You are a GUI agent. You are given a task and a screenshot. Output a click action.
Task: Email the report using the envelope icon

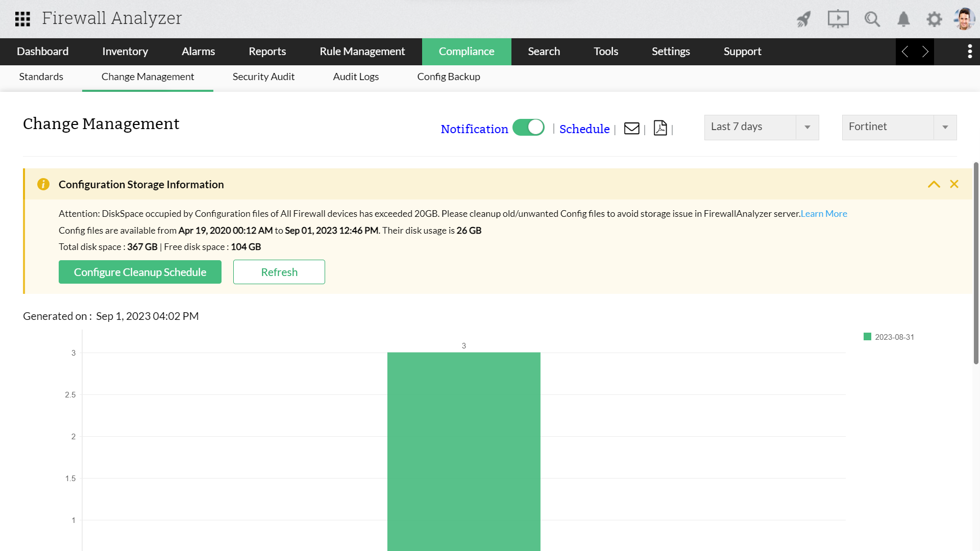[631, 129]
